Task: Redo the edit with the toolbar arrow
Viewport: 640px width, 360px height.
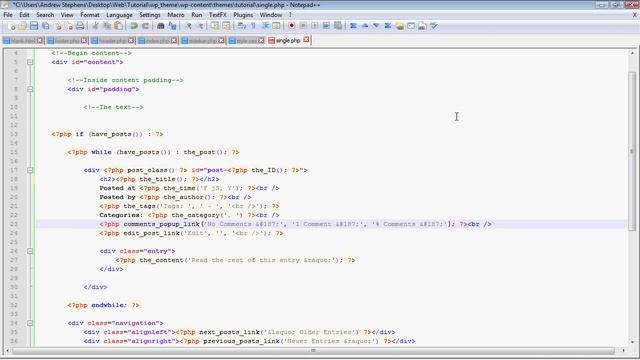Action: click(145, 26)
